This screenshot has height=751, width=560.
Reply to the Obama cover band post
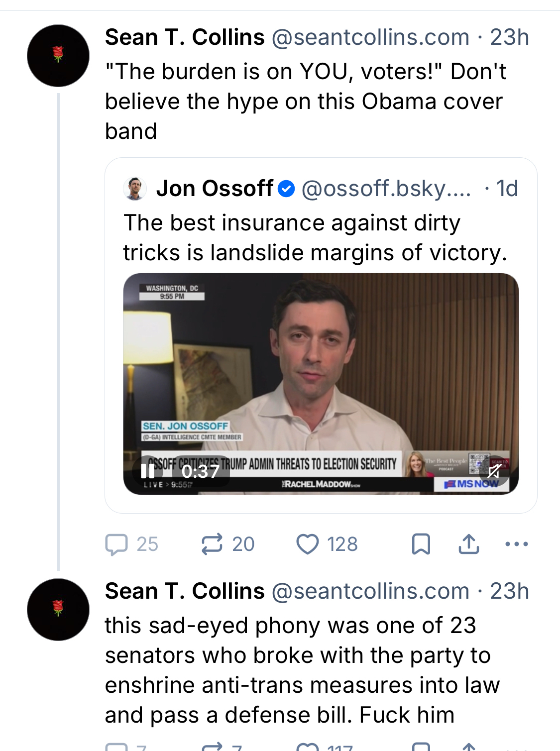[x=117, y=544]
